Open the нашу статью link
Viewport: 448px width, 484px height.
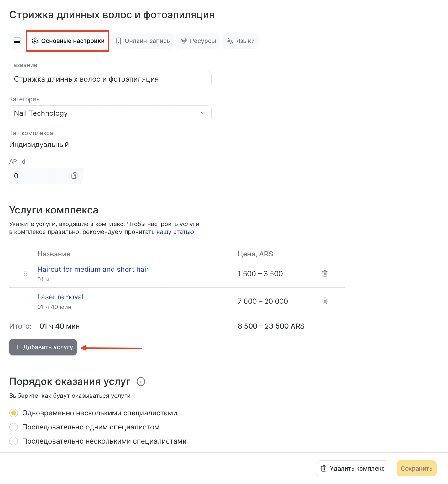pyautogui.click(x=175, y=232)
